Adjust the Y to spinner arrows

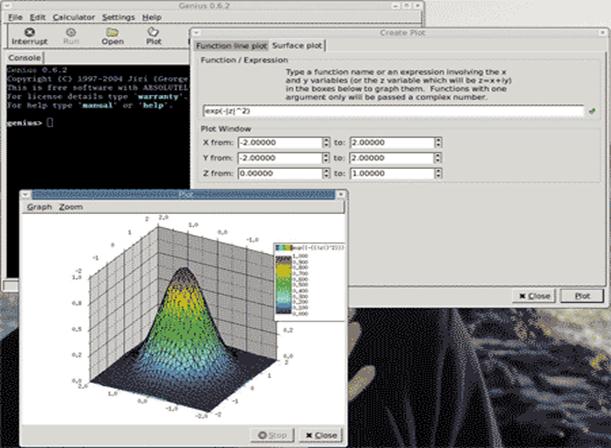[438, 158]
